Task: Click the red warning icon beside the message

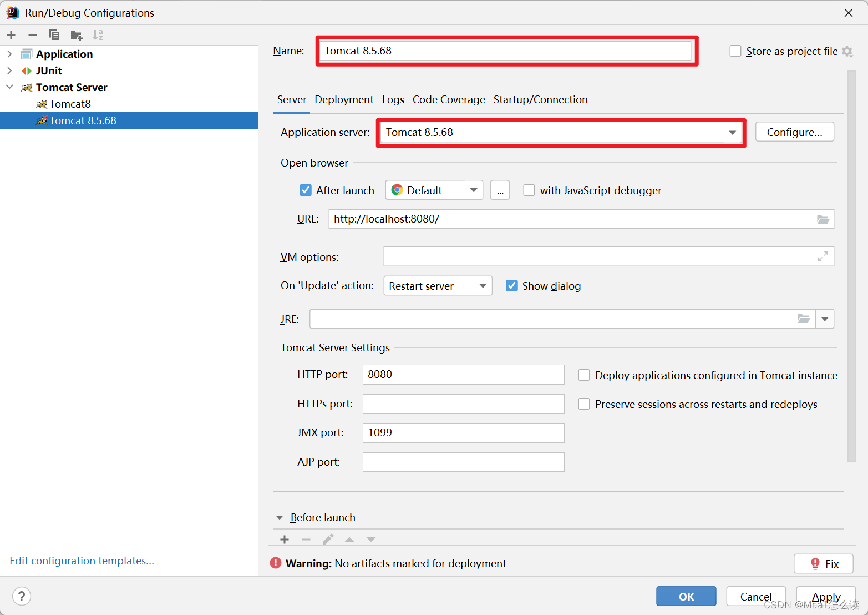Action: click(276, 563)
